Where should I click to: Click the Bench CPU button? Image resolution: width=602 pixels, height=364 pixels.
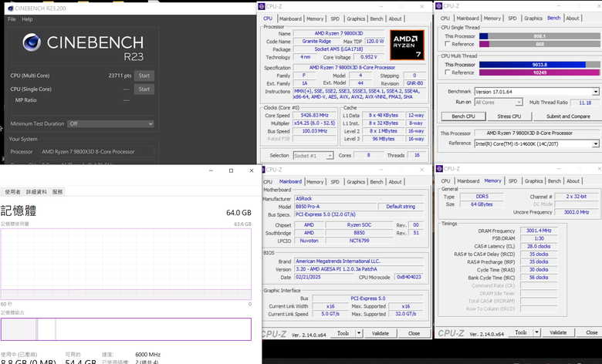coord(463,116)
